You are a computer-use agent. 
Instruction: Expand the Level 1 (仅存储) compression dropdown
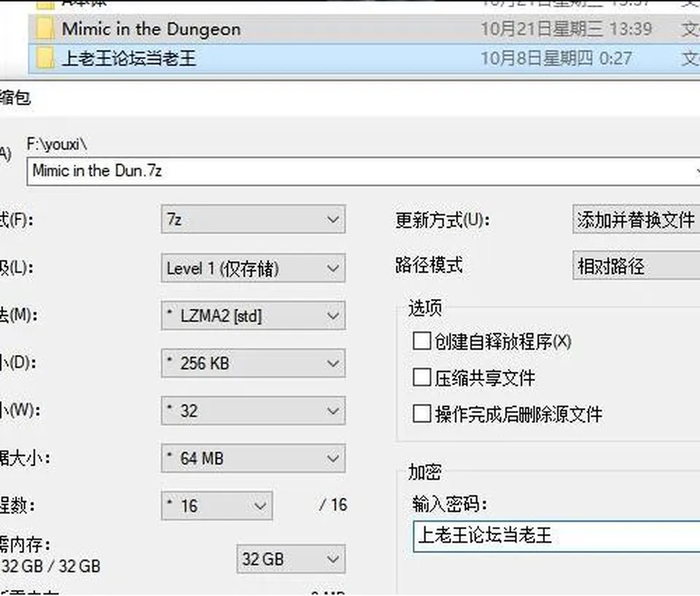253,267
